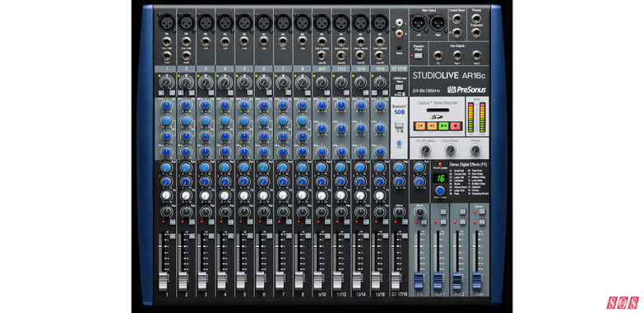Toggle the Main channel mute button

coord(481,222)
